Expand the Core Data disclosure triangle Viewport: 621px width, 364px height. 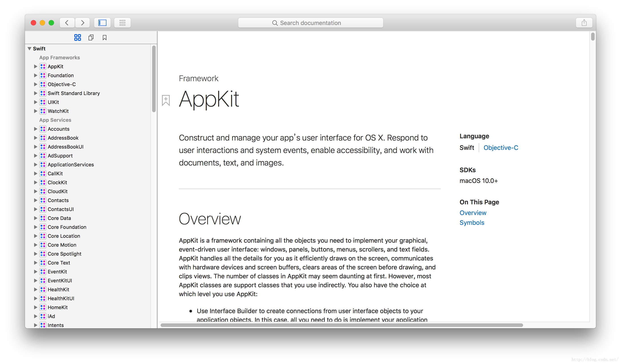click(35, 218)
